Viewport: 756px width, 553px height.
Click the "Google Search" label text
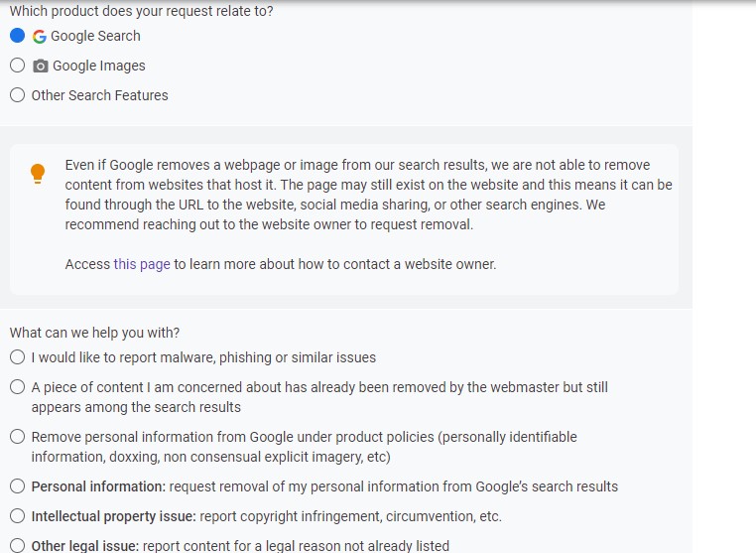click(95, 36)
